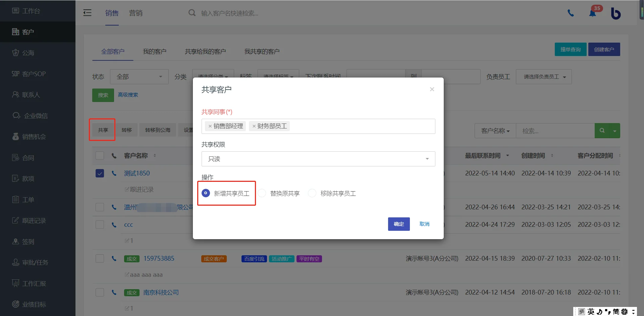Click phone icon for 159753885 row
This screenshot has height=316, width=644.
coord(114,259)
